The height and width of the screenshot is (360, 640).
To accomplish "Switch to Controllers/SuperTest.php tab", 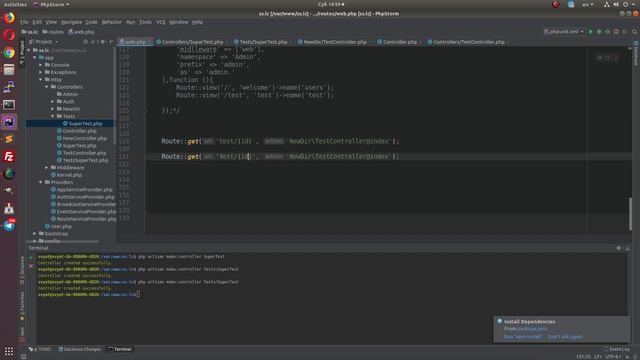I will tap(191, 42).
